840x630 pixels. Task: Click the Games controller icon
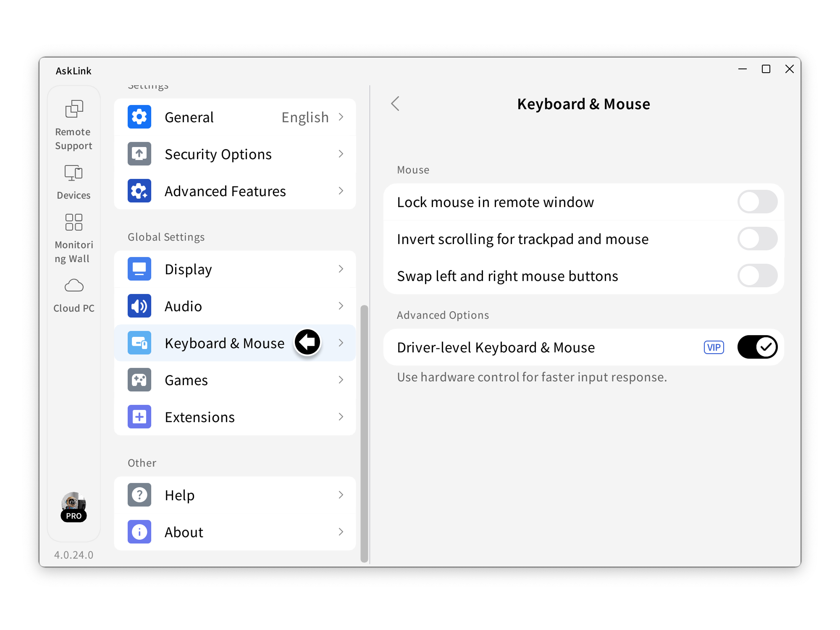tap(139, 380)
